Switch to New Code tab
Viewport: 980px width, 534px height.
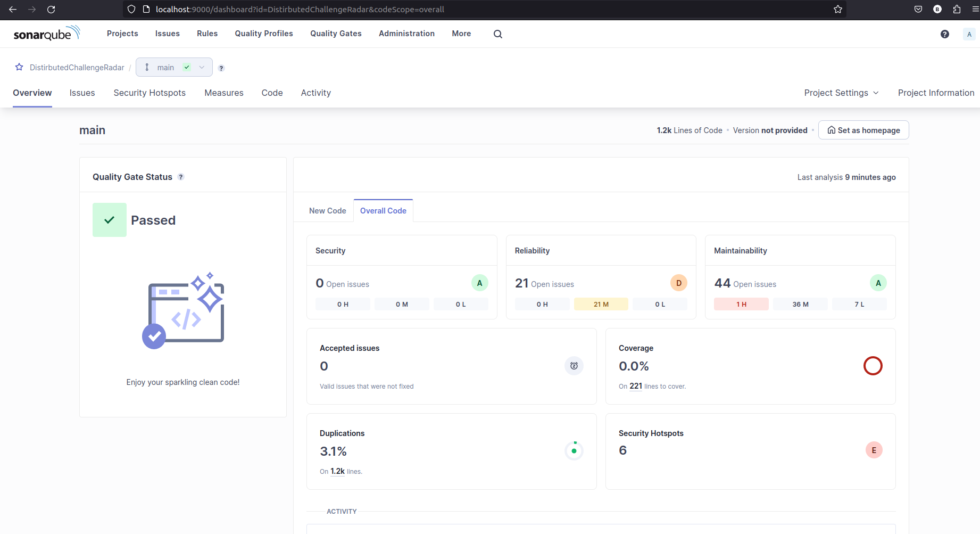coord(328,211)
